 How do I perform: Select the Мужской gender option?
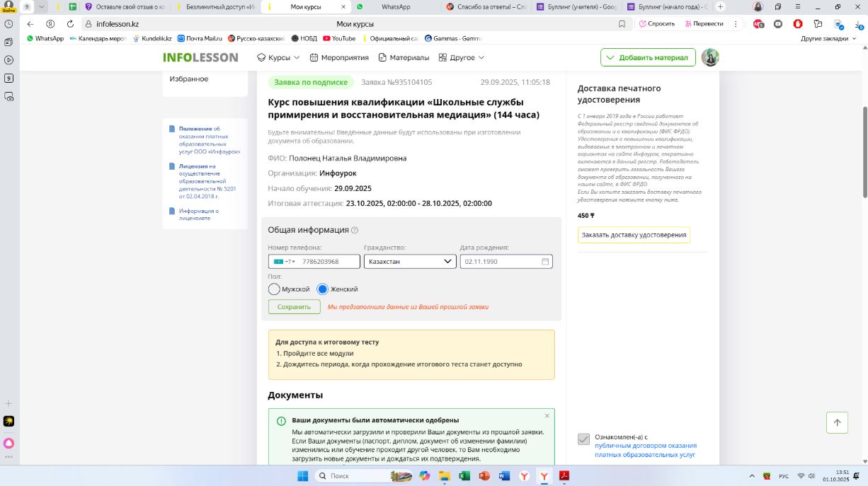(x=275, y=289)
